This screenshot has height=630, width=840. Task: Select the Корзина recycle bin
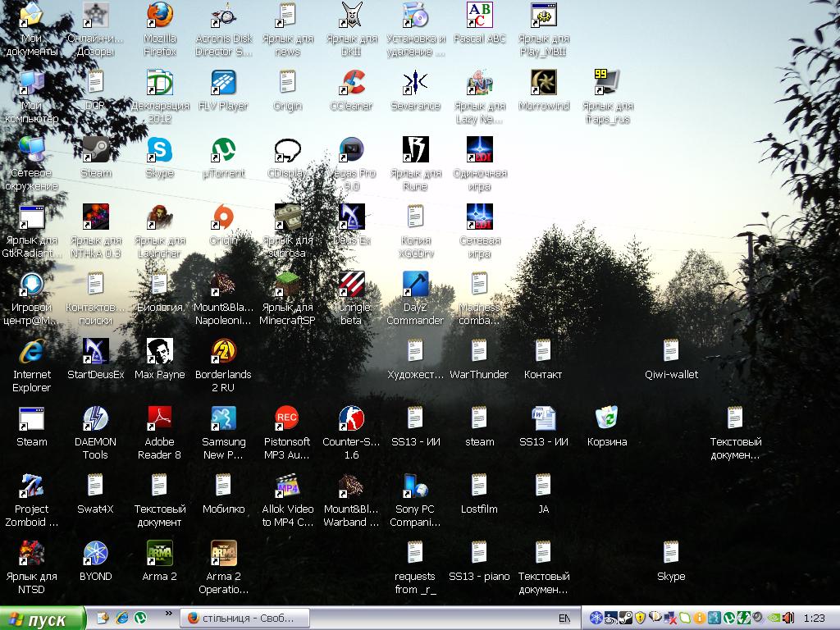point(607,427)
